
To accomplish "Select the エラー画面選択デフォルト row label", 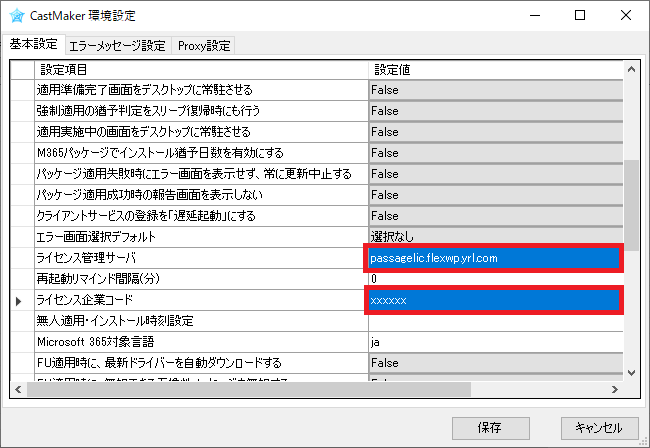I will 201,237.
